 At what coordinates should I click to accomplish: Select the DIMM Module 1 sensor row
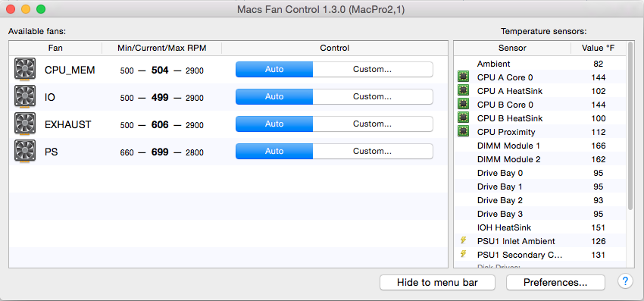point(539,146)
